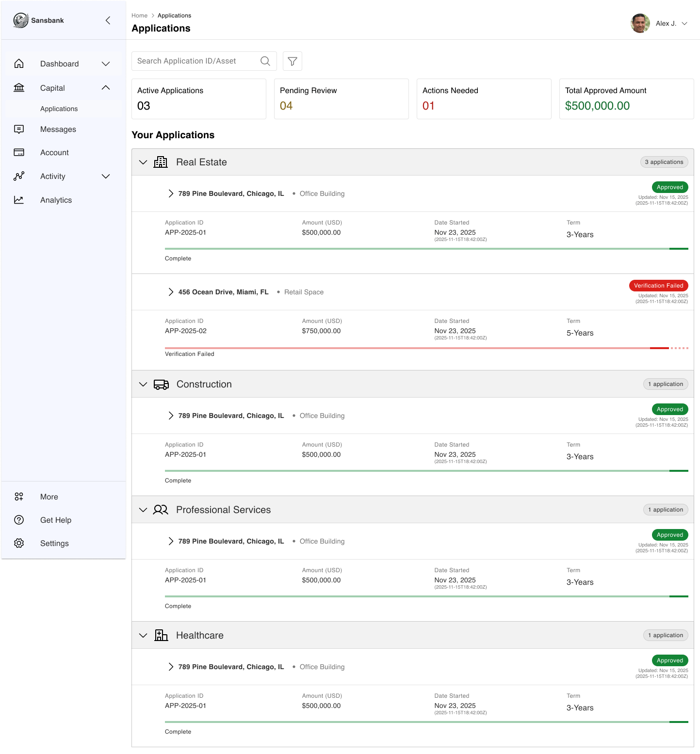Image resolution: width=700 pixels, height=754 pixels.
Task: Collapse the Healthcare section
Action: coord(143,635)
